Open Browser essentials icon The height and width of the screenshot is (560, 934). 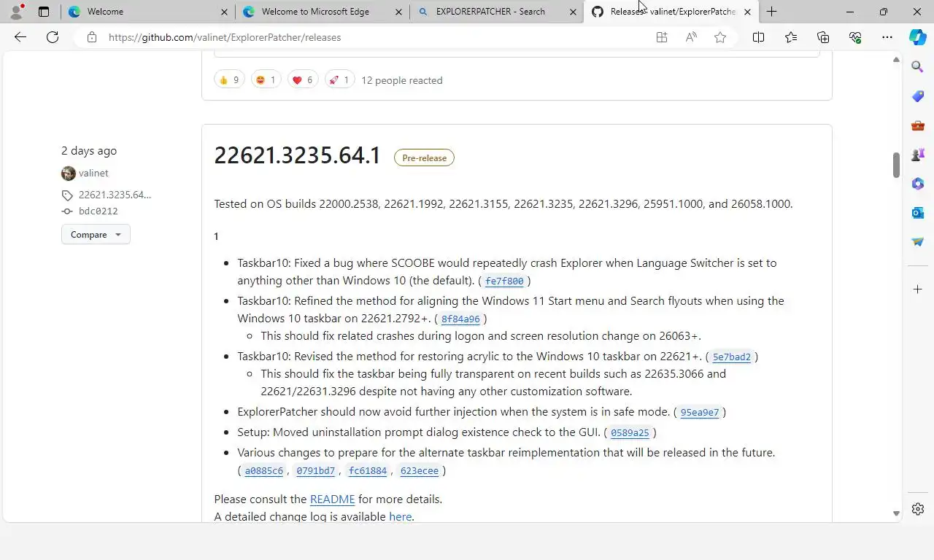coord(855,37)
